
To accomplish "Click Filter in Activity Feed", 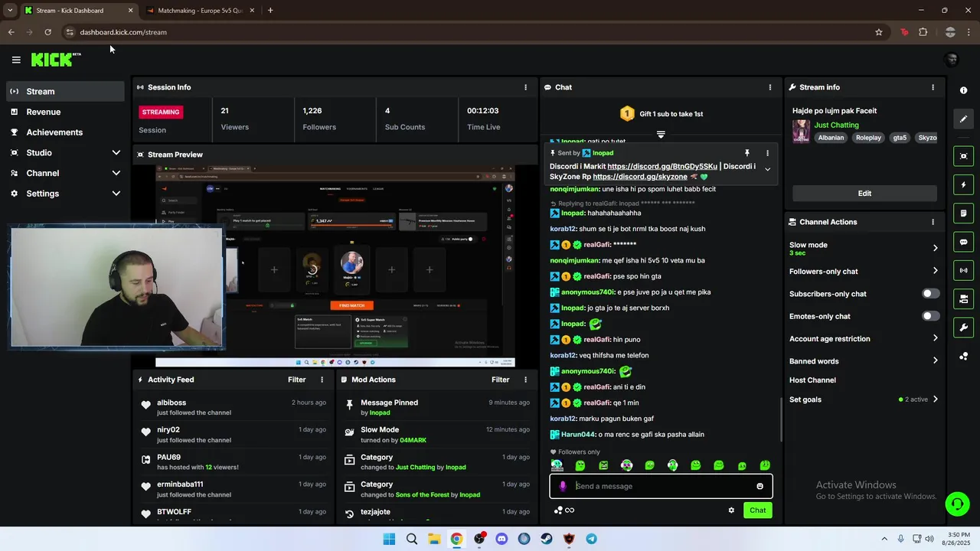I will (x=296, y=380).
